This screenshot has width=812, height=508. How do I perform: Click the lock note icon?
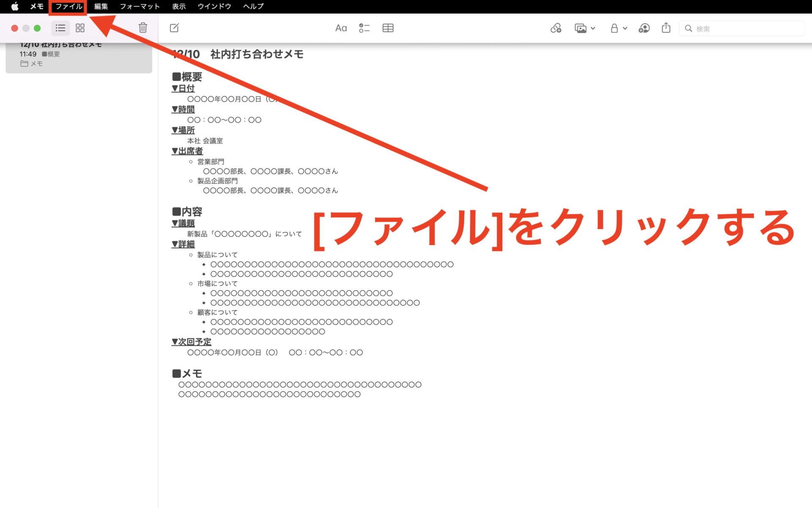[x=614, y=28]
